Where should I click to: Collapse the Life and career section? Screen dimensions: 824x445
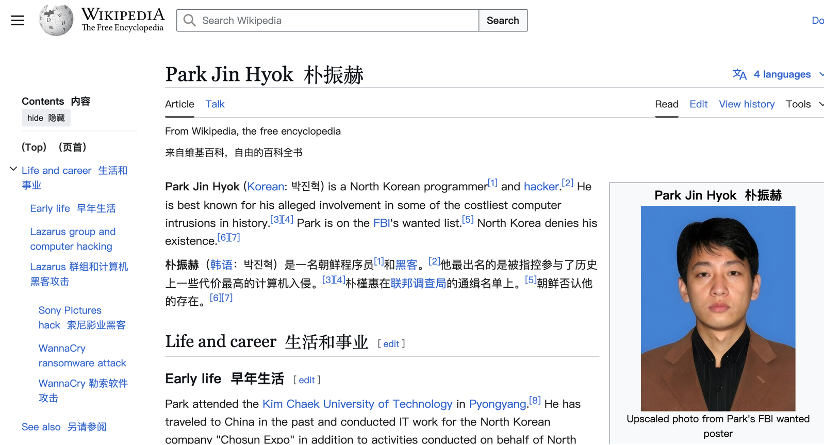click(x=13, y=169)
